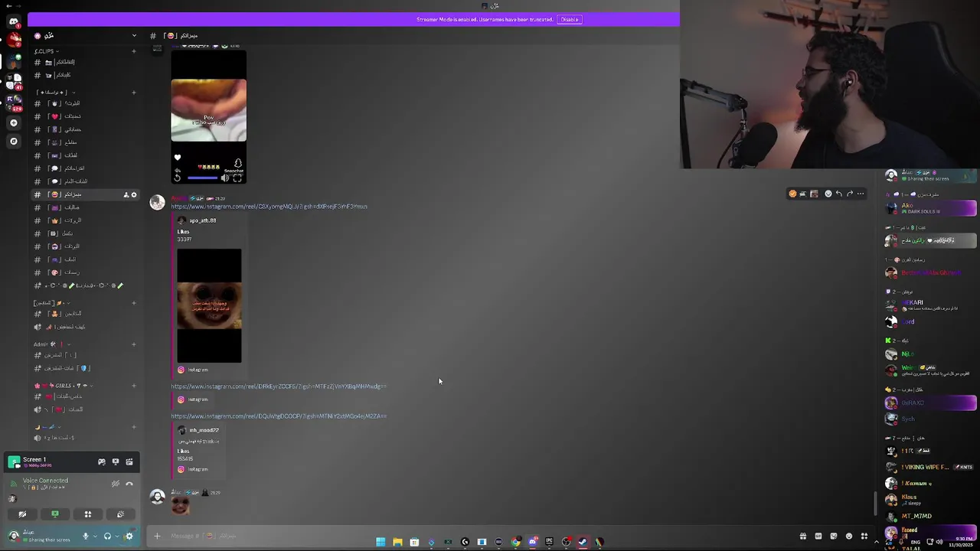Open User Settings gear
The height and width of the screenshot is (551, 980).
(x=129, y=536)
